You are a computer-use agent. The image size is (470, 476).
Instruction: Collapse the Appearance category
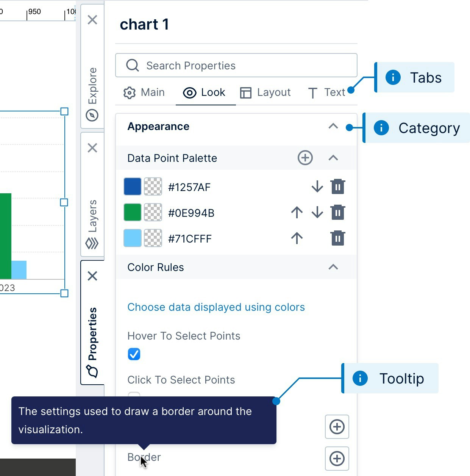[x=333, y=126]
